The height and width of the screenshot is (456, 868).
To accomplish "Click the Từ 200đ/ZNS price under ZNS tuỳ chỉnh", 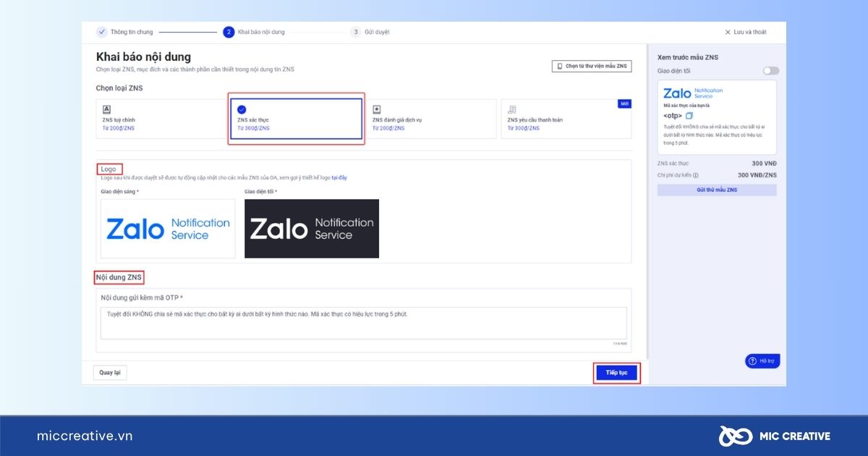I will point(119,128).
